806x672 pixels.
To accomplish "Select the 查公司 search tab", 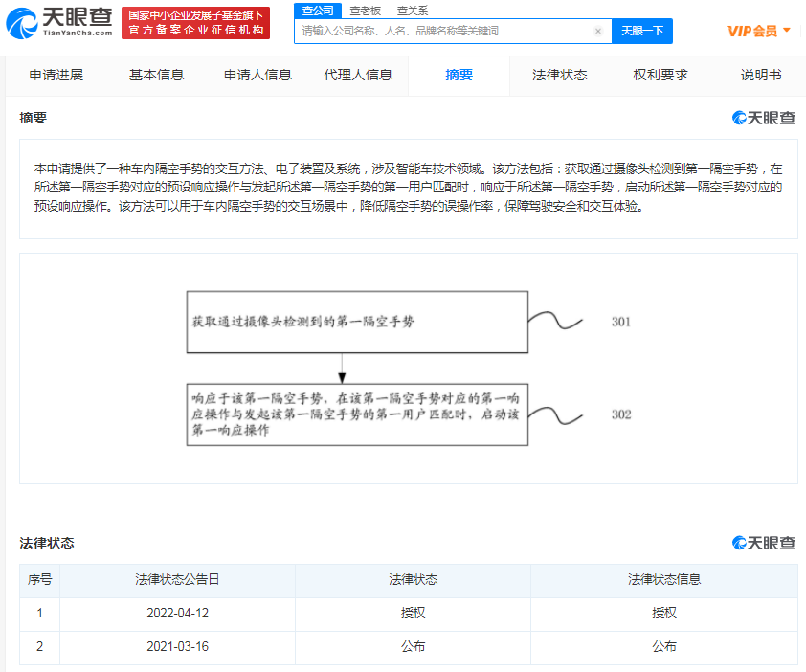I will pyautogui.click(x=317, y=11).
